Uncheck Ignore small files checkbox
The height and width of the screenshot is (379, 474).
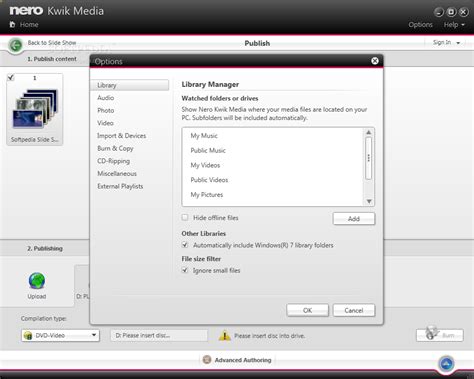pyautogui.click(x=185, y=270)
